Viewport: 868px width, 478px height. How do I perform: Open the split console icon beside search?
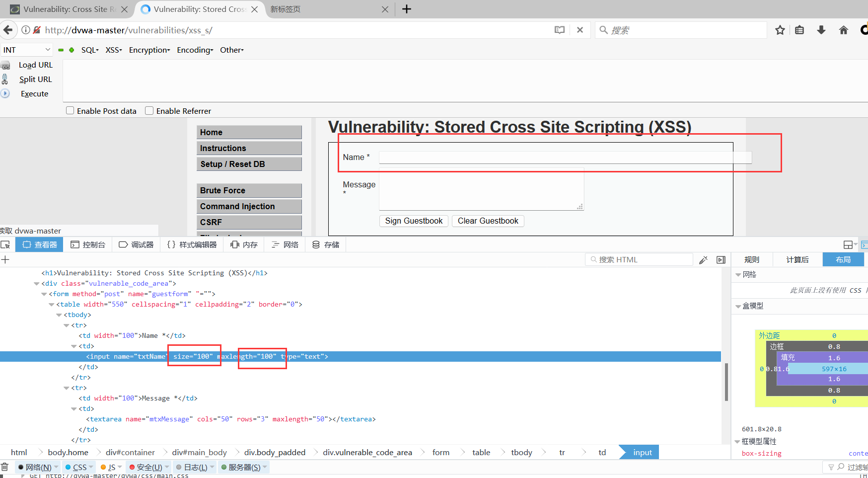[x=721, y=259]
